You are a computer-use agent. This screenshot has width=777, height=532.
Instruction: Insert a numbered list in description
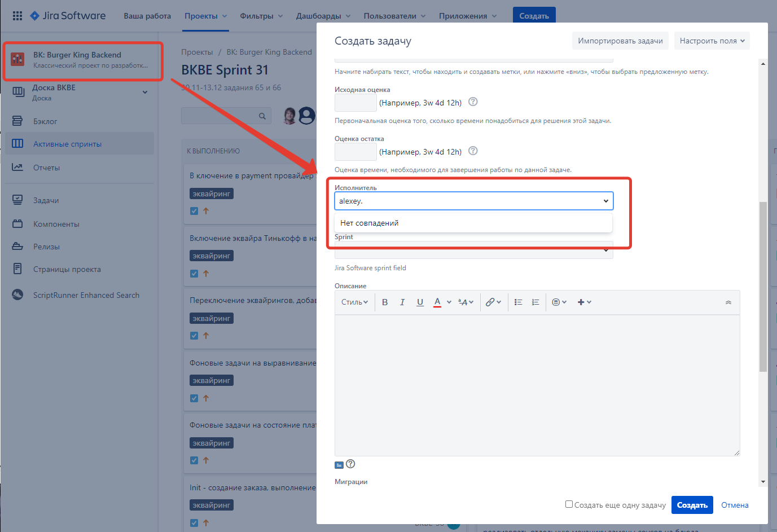pos(535,302)
